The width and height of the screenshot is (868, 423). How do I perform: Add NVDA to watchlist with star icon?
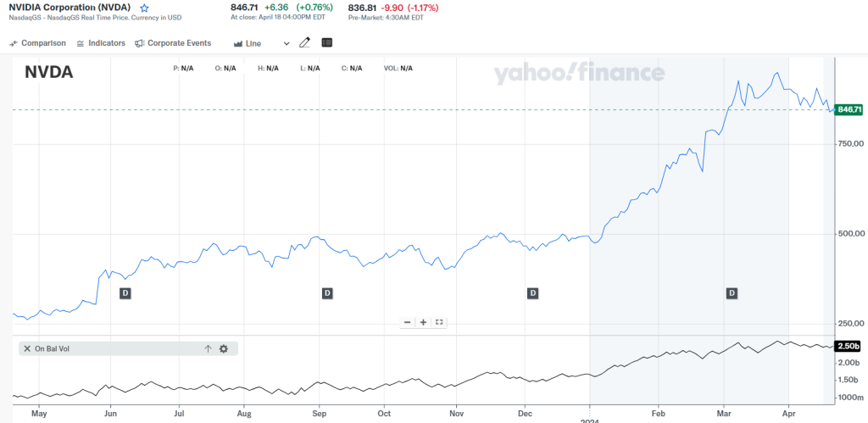(144, 8)
